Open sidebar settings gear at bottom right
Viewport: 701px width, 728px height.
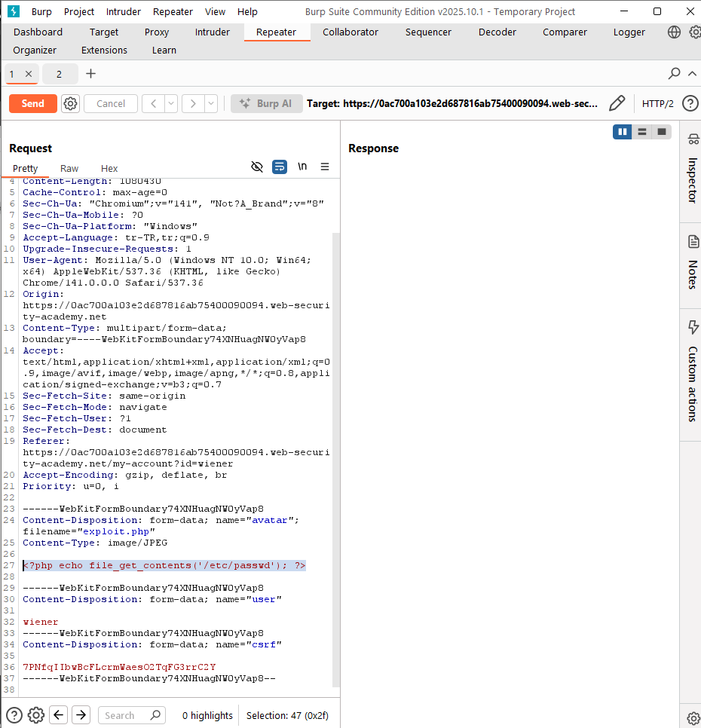(693, 717)
